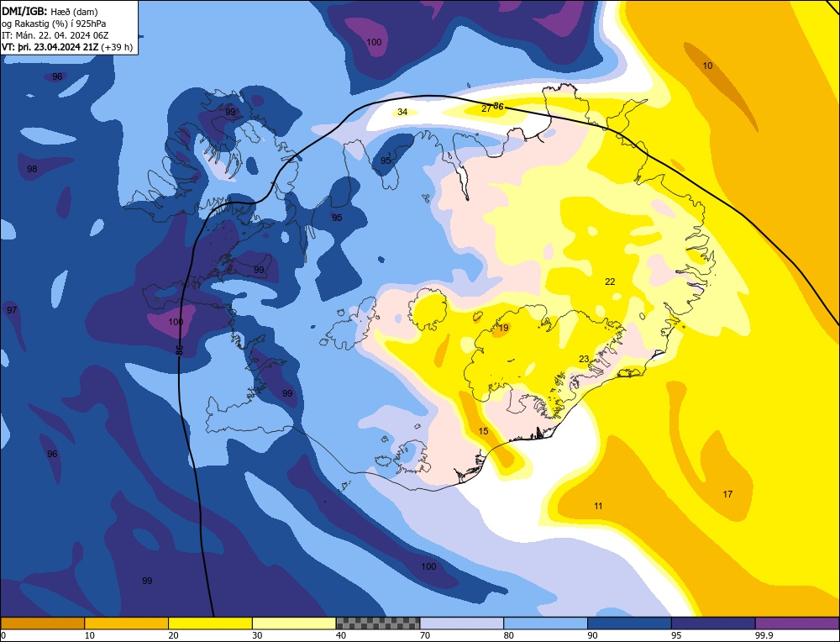840x642 pixels.
Task: Click the legend tick label 20
Action: (x=174, y=635)
